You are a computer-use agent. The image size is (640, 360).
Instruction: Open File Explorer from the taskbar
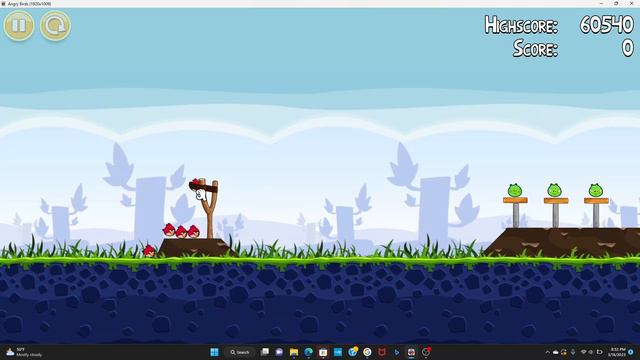pyautogui.click(x=294, y=352)
